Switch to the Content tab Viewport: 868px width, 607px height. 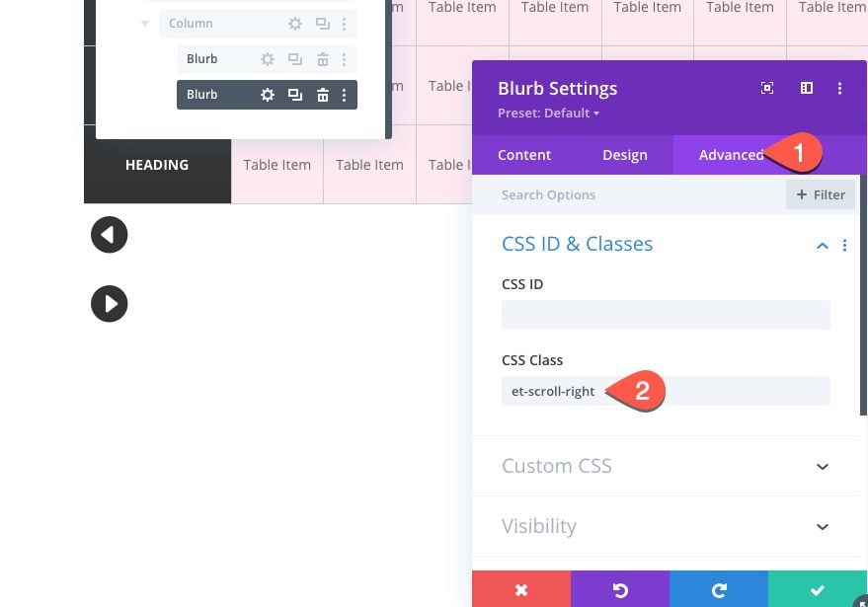point(524,155)
